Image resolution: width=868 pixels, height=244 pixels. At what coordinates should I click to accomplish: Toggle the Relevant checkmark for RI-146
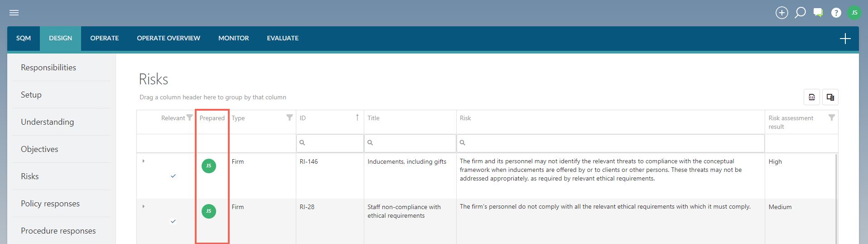[173, 176]
